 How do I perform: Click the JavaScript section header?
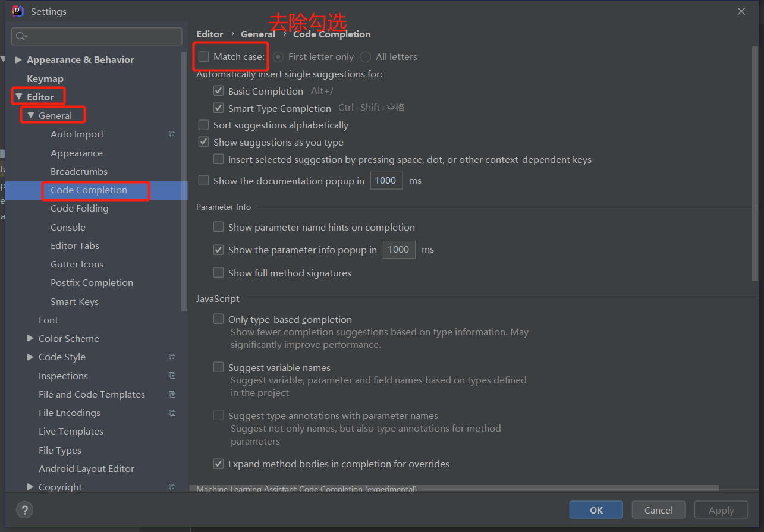click(218, 299)
